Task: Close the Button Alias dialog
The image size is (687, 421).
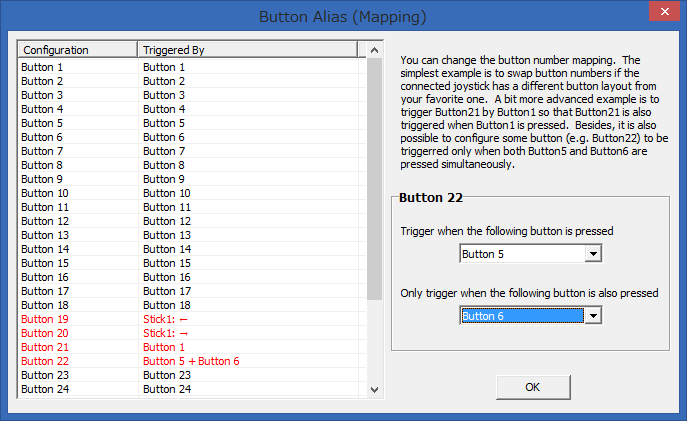Action: tap(664, 11)
